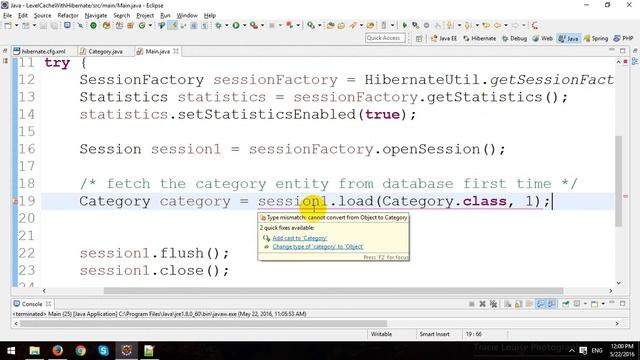This screenshot has height=360, width=640.
Task: Click the Maximize Console view icon
Action: click(622, 303)
